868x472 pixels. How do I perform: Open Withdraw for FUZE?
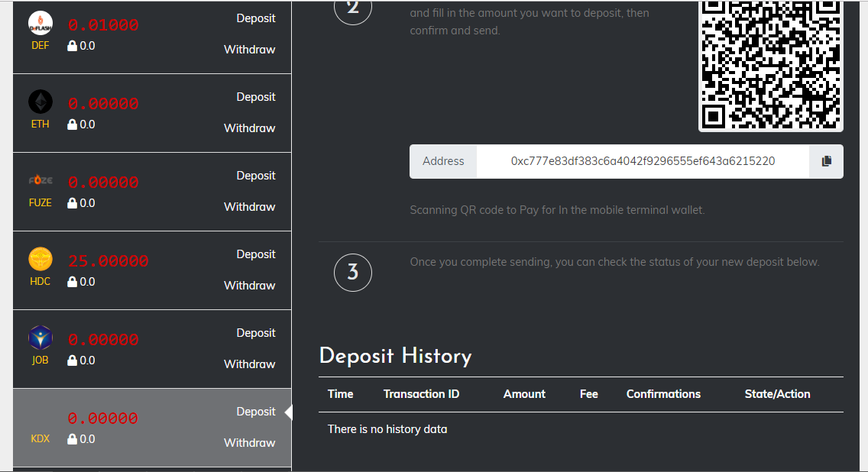point(250,206)
